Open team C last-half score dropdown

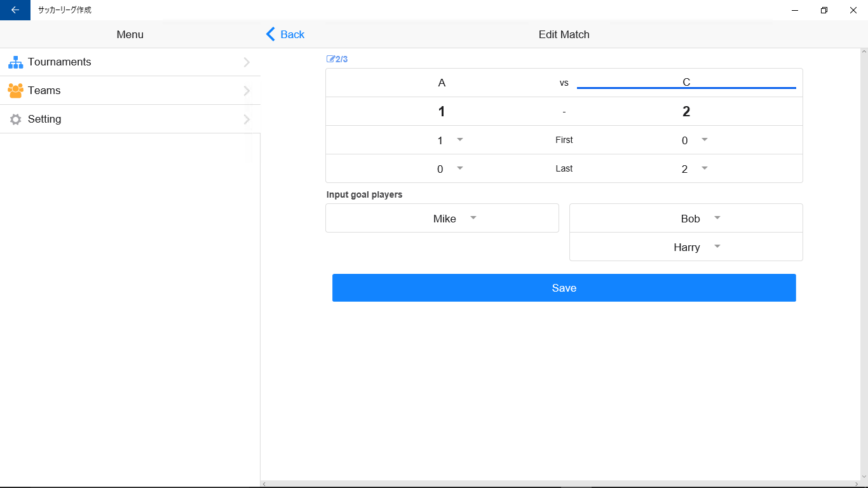(704, 168)
